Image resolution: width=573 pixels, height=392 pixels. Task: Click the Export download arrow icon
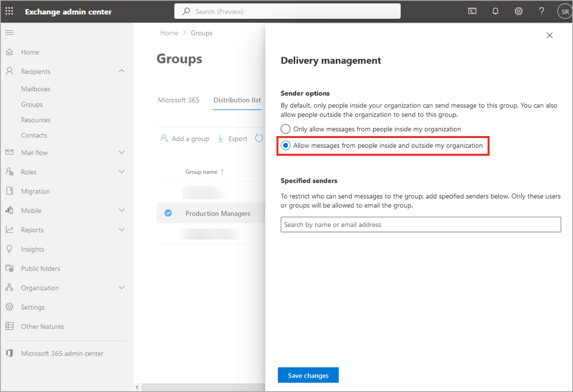[220, 138]
